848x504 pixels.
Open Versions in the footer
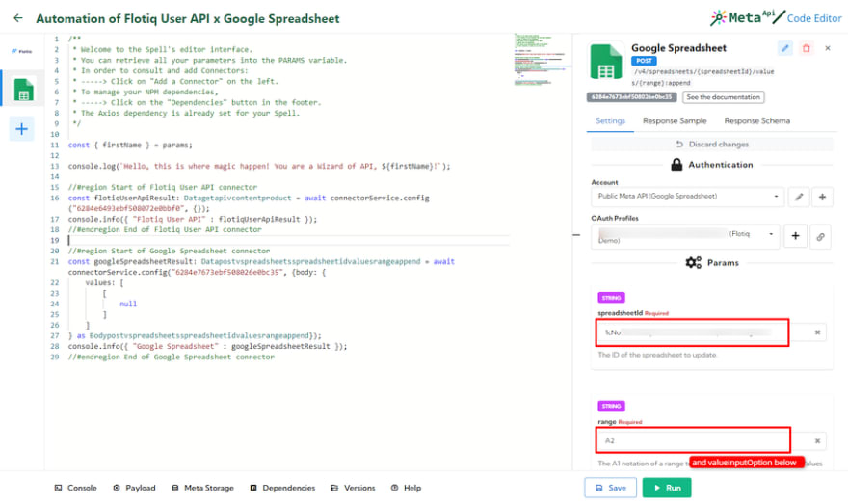pyautogui.click(x=353, y=488)
